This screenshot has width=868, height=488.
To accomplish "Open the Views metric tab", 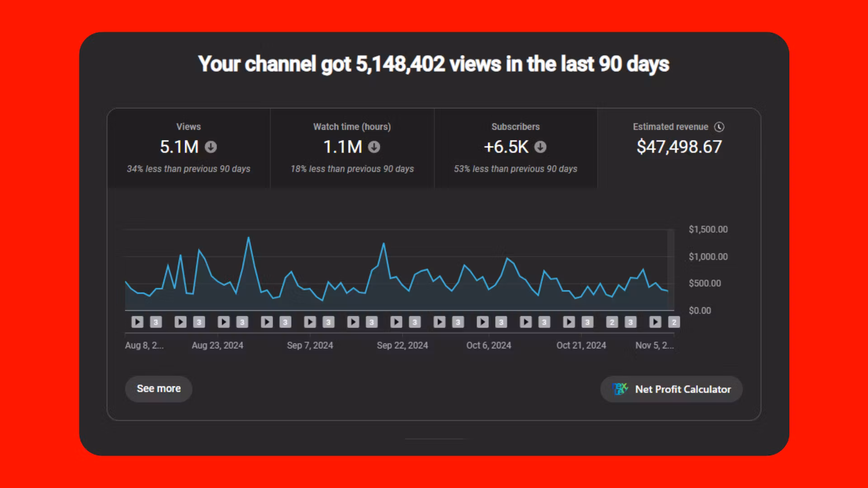I will tap(189, 148).
